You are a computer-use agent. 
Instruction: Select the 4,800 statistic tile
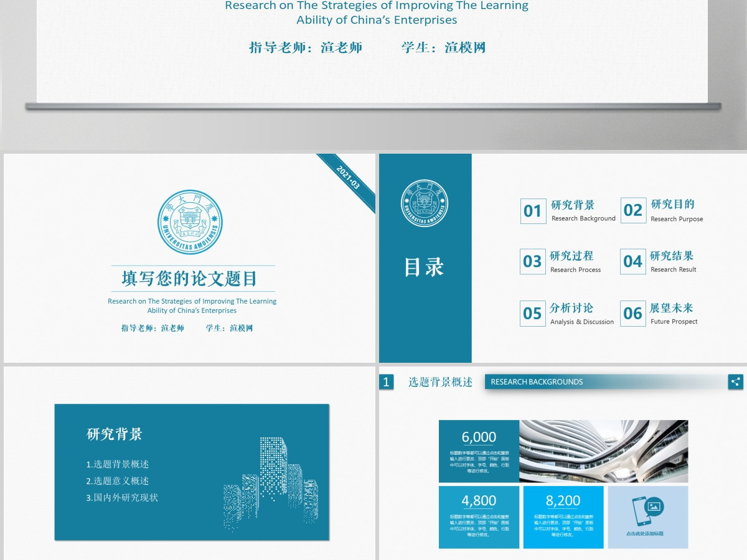479,517
